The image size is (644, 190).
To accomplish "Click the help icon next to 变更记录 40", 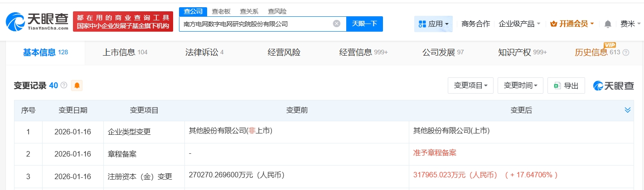I will pyautogui.click(x=64, y=85).
